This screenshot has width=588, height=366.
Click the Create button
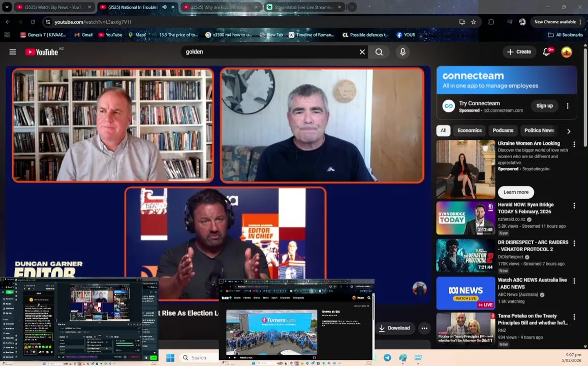pos(519,52)
